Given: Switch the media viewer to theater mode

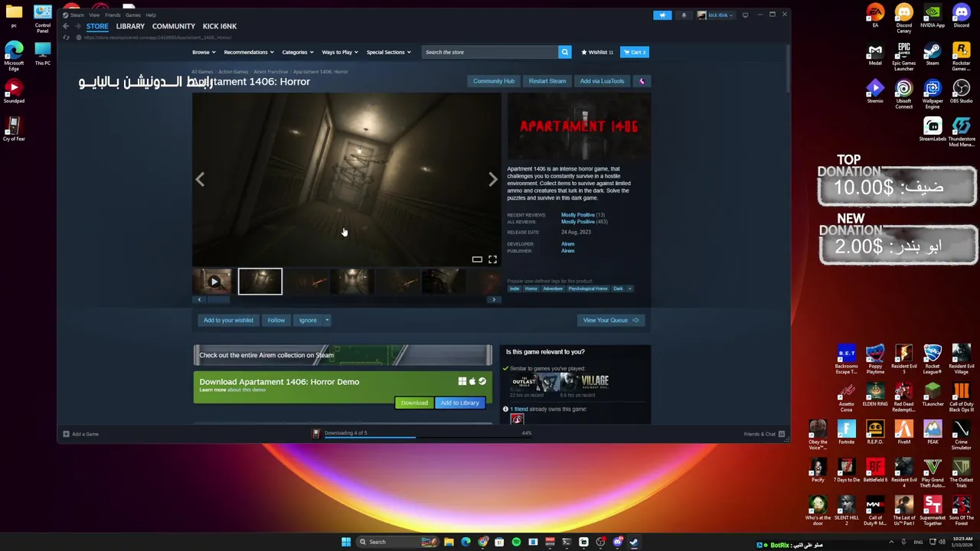Looking at the screenshot, I should click(x=477, y=259).
